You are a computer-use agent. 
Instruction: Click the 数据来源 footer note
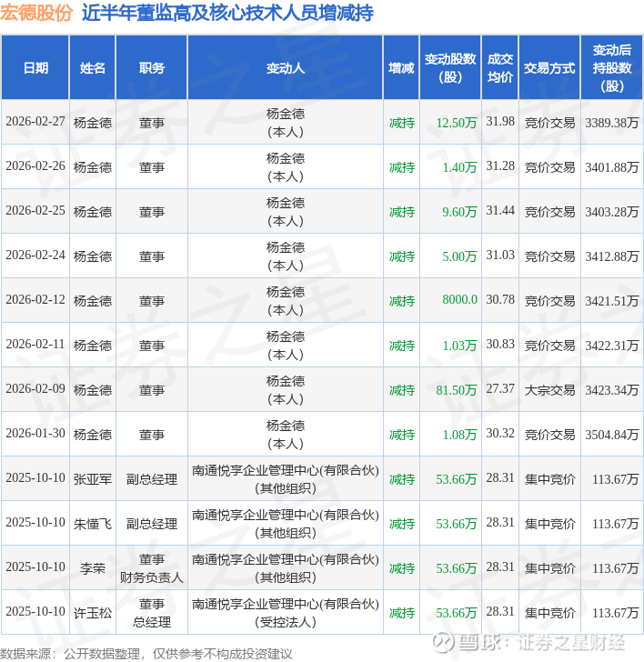(146, 654)
